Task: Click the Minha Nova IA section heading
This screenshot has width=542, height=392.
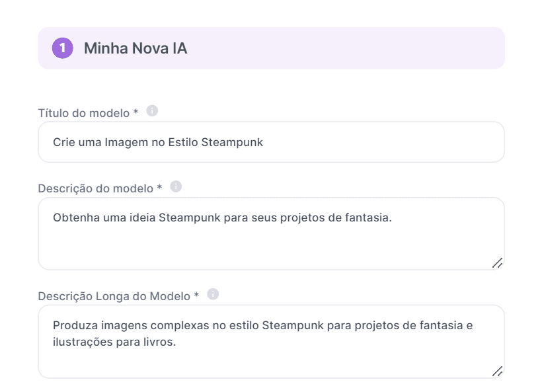Action: tap(135, 48)
